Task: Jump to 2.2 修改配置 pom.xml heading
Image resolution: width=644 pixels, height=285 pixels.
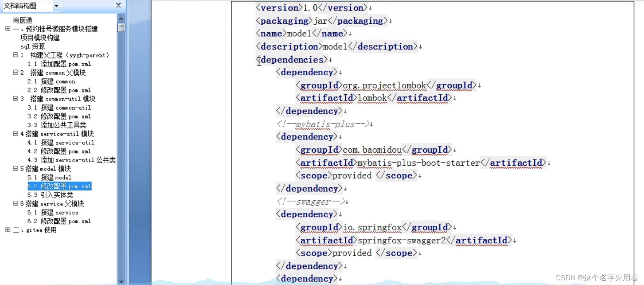Action: (59, 90)
